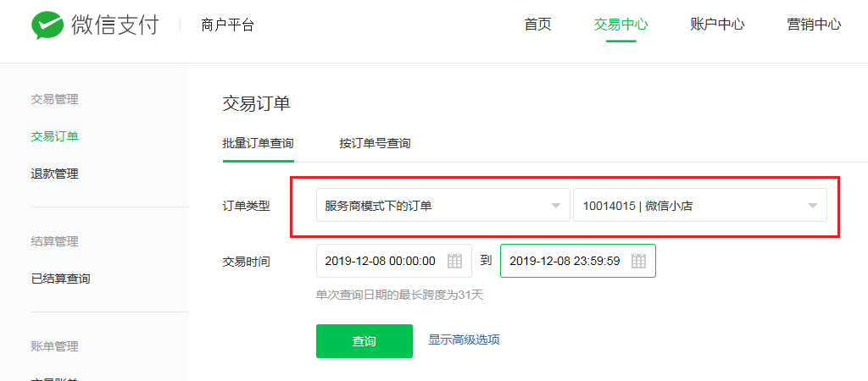Go to 首页 in top navigation
Viewport: 868px width, 381px height.
pos(537,25)
